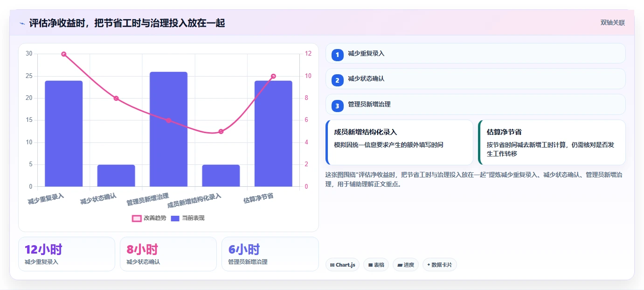Click the trend line point above 成员新增结构化录入
Screen dimensions: 644x290
pyautogui.click(x=221, y=132)
